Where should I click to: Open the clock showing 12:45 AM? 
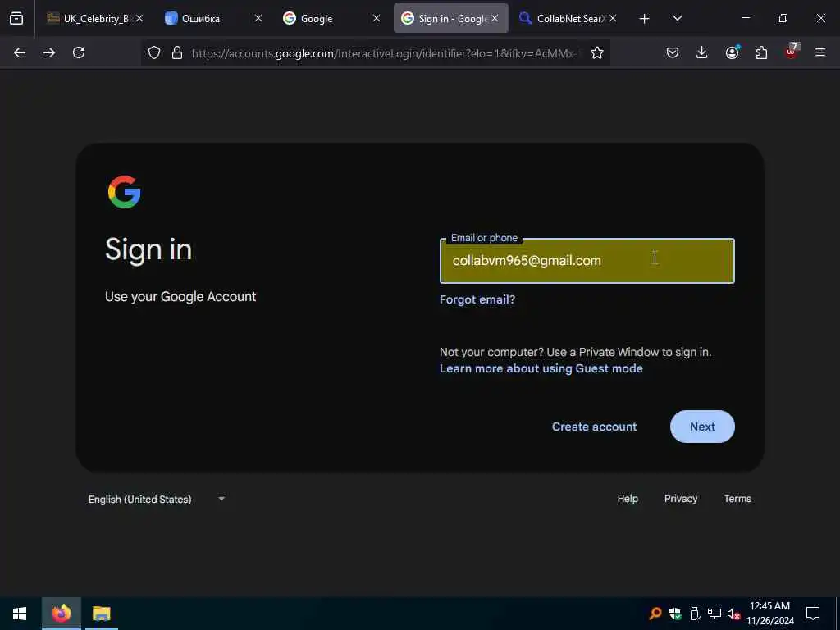click(770, 614)
